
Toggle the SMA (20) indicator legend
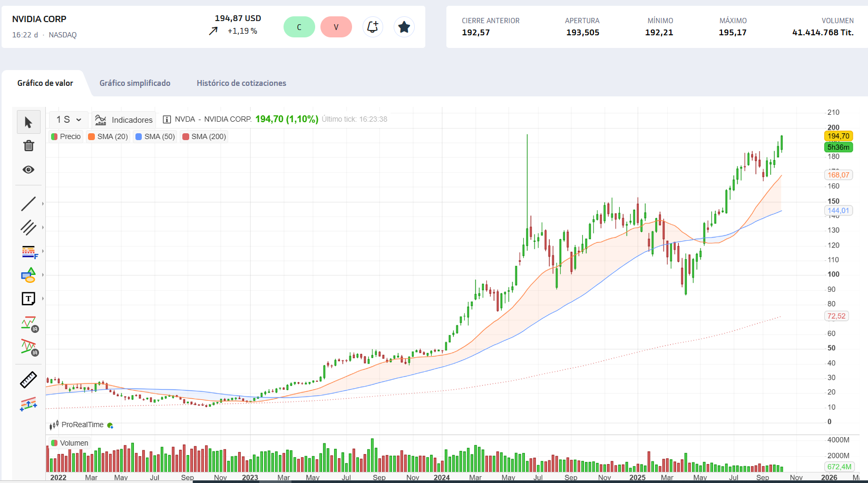pyautogui.click(x=108, y=136)
